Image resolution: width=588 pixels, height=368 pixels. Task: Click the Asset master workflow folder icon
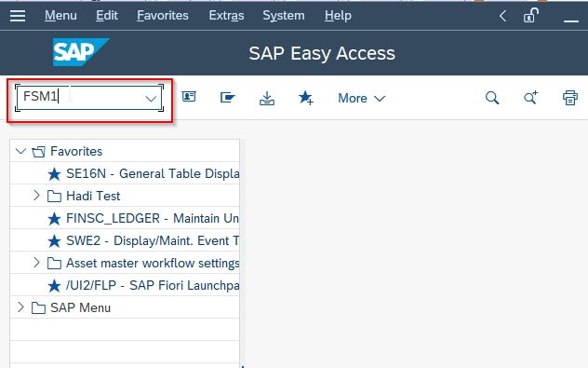click(54, 264)
